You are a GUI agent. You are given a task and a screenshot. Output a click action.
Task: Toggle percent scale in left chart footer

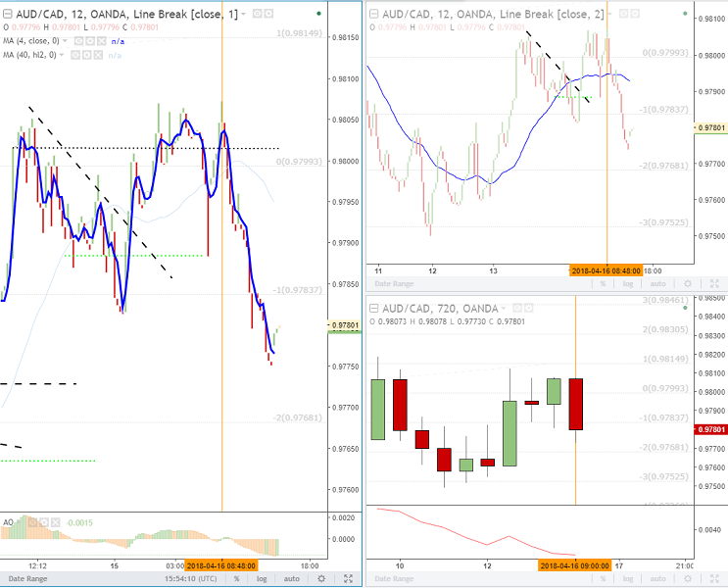pos(237,579)
